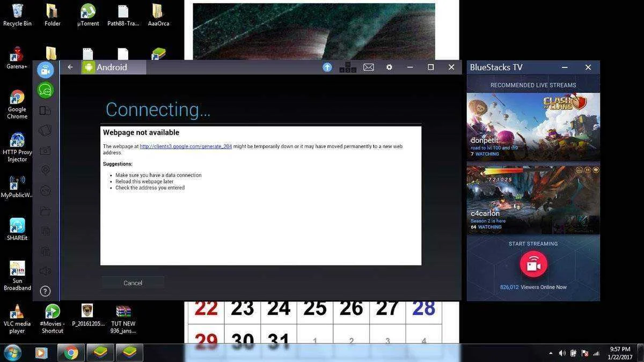Open BlueStacks TV camera icon in sidebar
The height and width of the screenshot is (362, 644).
tap(46, 70)
